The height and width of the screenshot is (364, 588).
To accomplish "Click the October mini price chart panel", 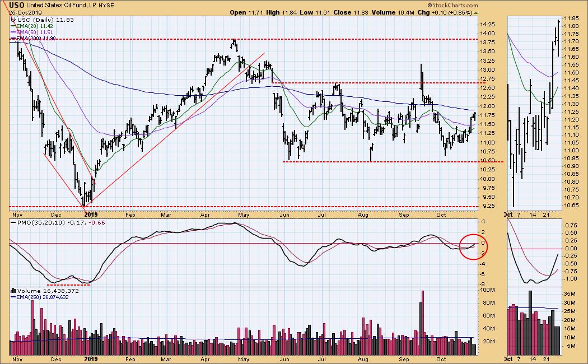I will [534, 113].
